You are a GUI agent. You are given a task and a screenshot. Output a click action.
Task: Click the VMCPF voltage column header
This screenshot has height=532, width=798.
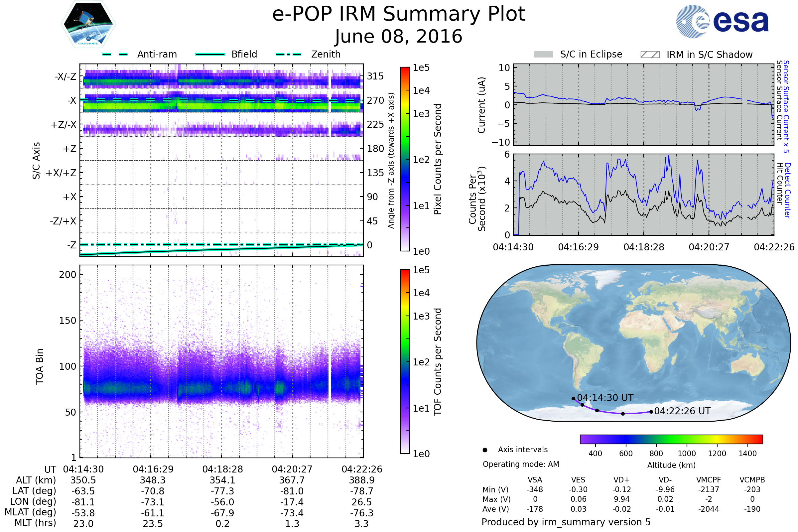(x=709, y=480)
